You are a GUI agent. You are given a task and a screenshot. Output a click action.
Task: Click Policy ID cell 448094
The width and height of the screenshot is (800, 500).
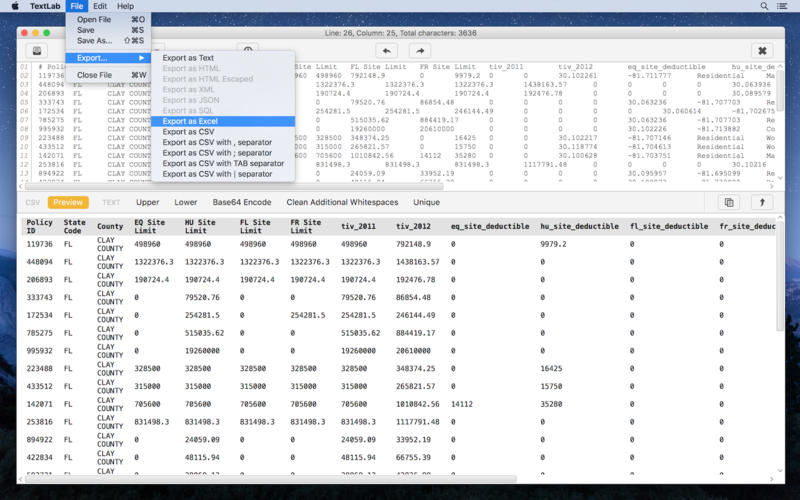39,262
